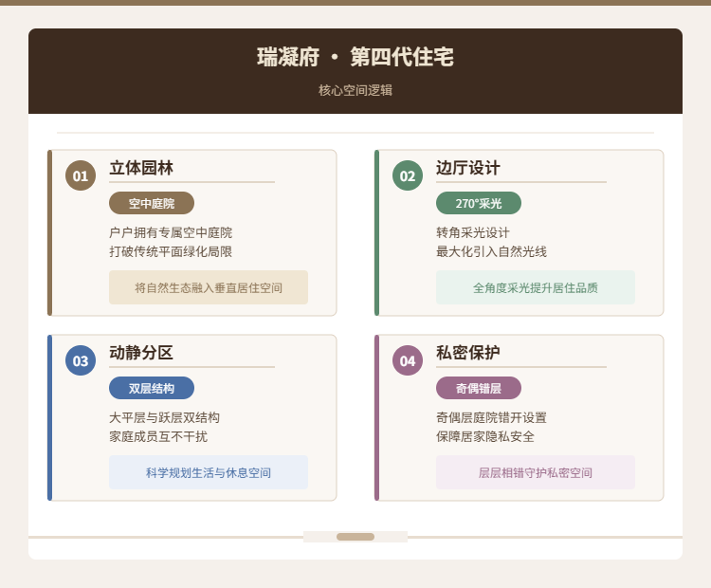Select the 270°采光 tag pill

pos(479,203)
